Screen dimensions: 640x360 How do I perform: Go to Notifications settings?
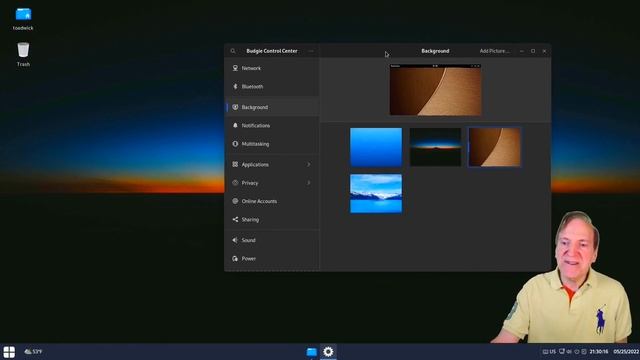[272, 125]
